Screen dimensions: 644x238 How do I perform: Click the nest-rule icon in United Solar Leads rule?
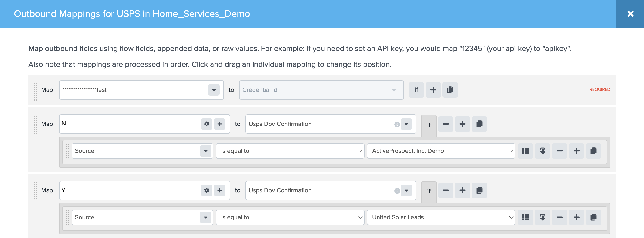pyautogui.click(x=542, y=218)
